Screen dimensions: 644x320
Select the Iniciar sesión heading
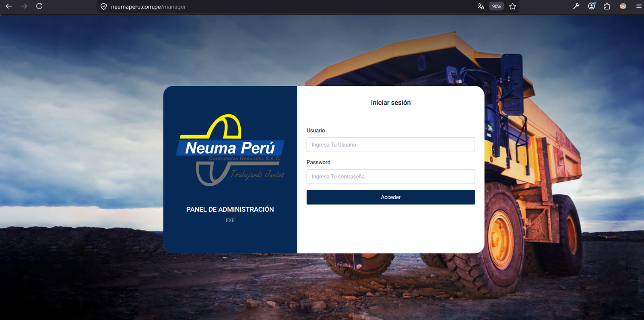coord(391,103)
